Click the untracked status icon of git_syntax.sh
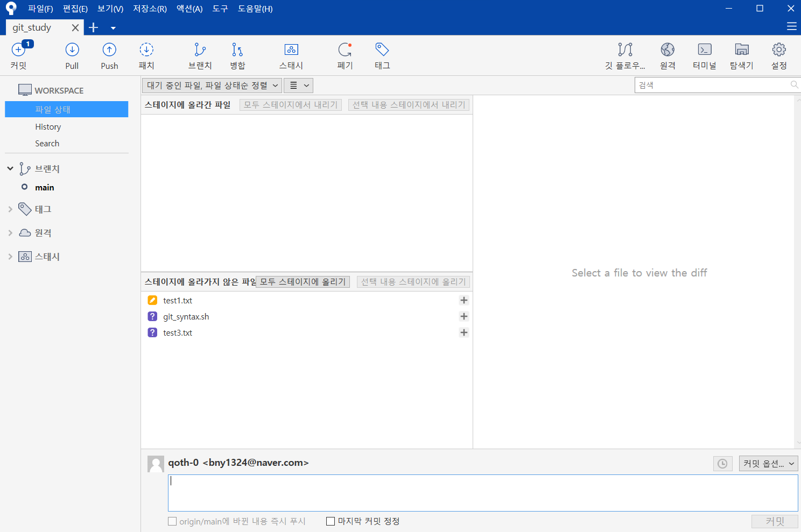 pos(152,316)
